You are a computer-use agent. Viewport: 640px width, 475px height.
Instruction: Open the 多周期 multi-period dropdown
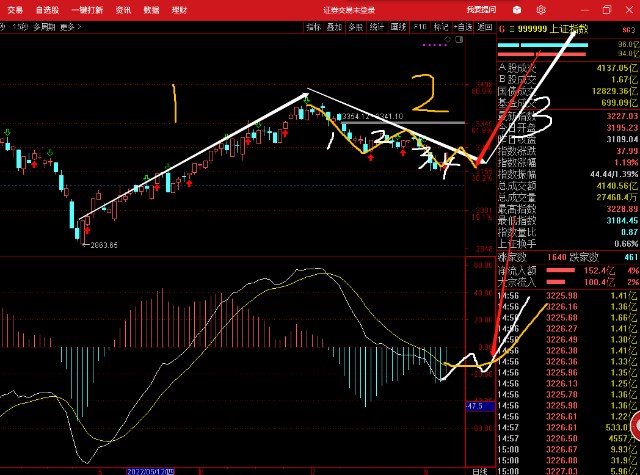[x=44, y=27]
